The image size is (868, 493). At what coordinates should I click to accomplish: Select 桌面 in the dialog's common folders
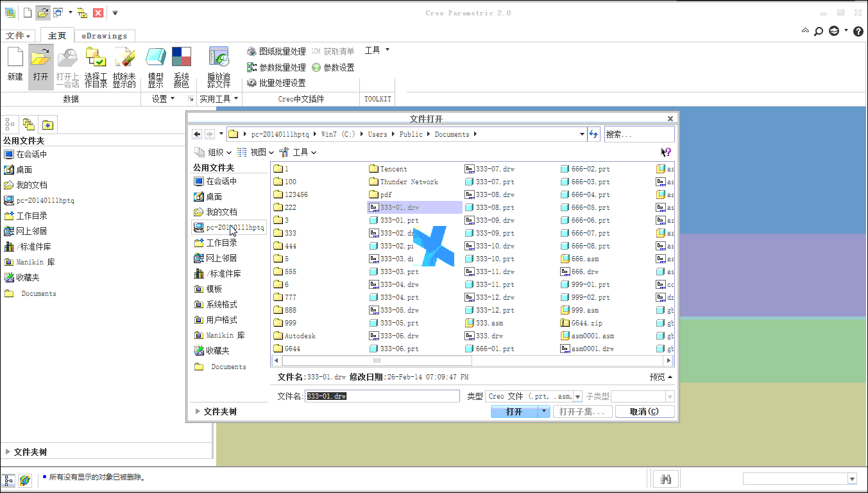[208, 196]
